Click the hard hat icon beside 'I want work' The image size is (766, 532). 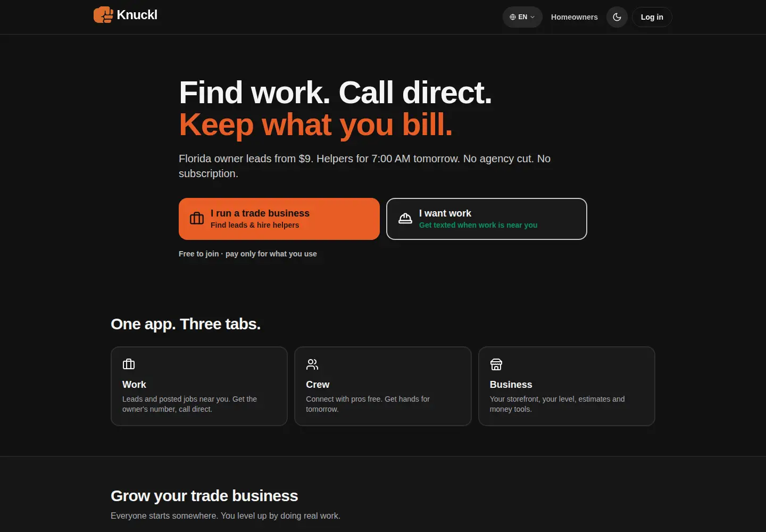[x=405, y=219]
